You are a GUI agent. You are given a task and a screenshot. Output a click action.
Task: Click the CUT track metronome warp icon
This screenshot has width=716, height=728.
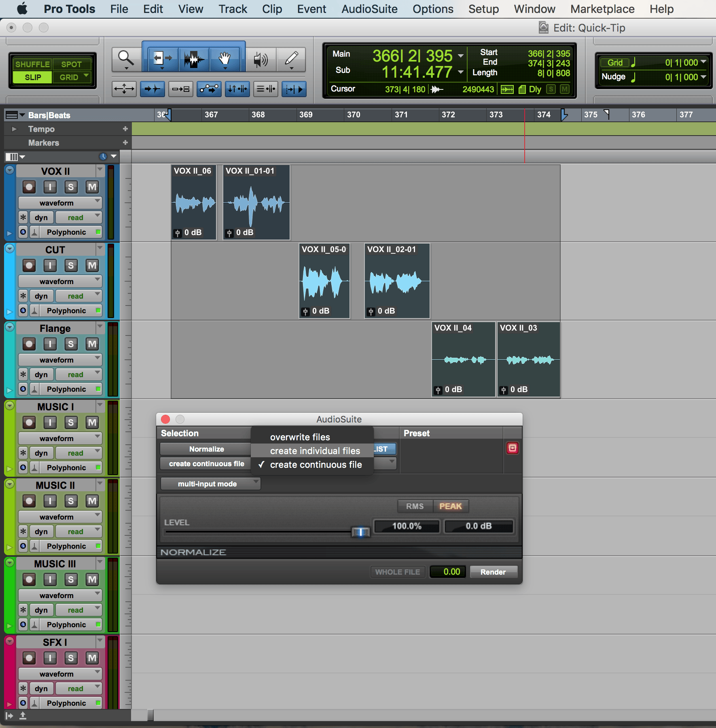click(34, 310)
